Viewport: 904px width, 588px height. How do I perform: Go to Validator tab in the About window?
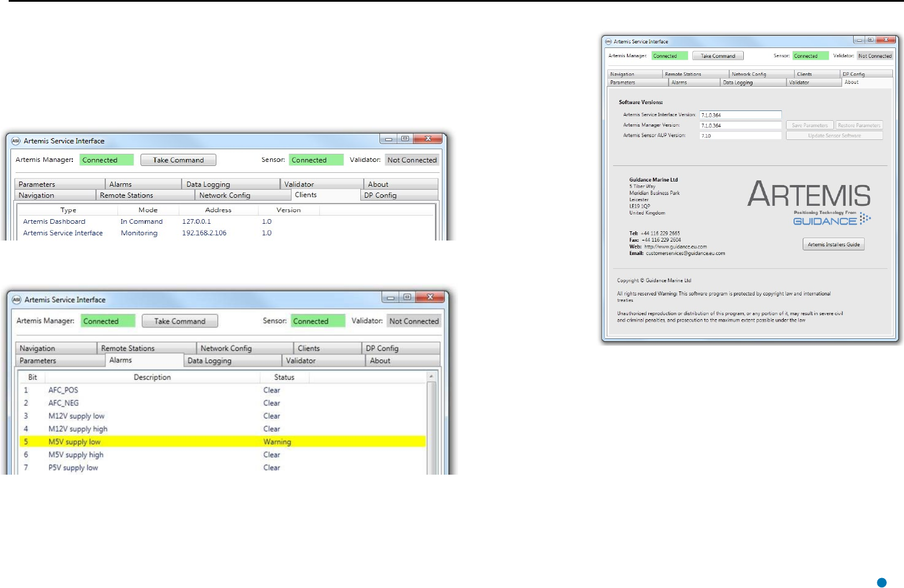coord(814,83)
